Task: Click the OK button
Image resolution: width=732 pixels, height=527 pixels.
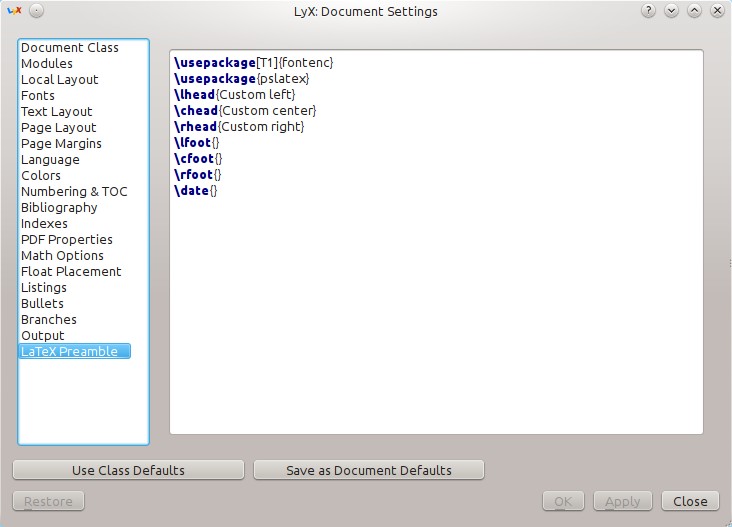Action: tap(563, 501)
